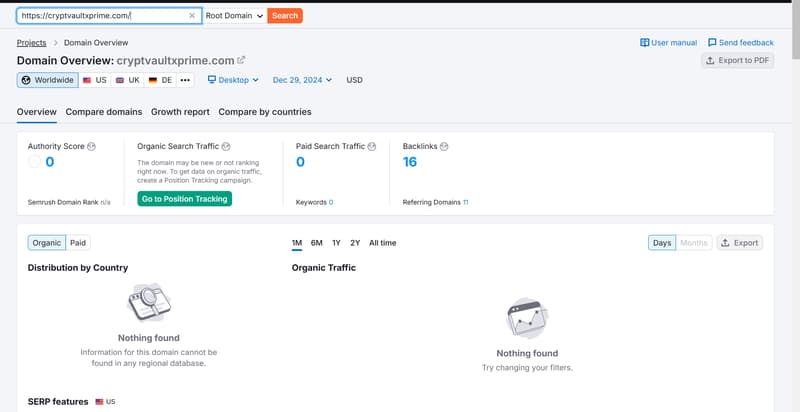This screenshot has height=412, width=800.
Task: Toggle the Paid traffic view
Action: click(x=78, y=243)
